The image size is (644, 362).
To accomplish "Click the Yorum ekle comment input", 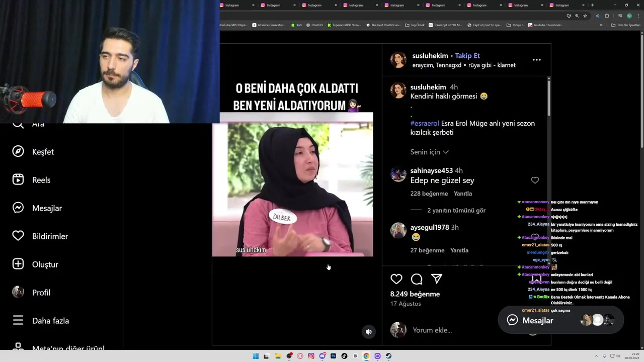I will click(432, 330).
